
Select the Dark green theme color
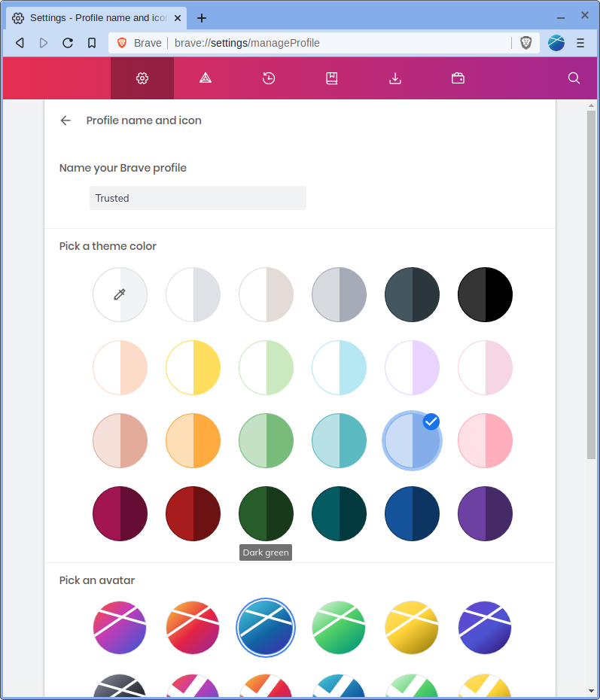[266, 513]
